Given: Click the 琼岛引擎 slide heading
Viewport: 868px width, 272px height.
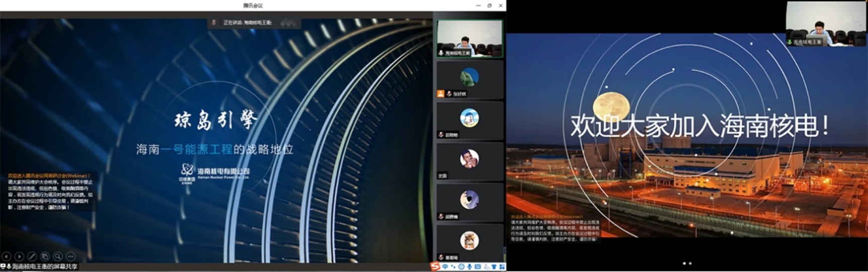Looking at the screenshot, I should click(216, 120).
